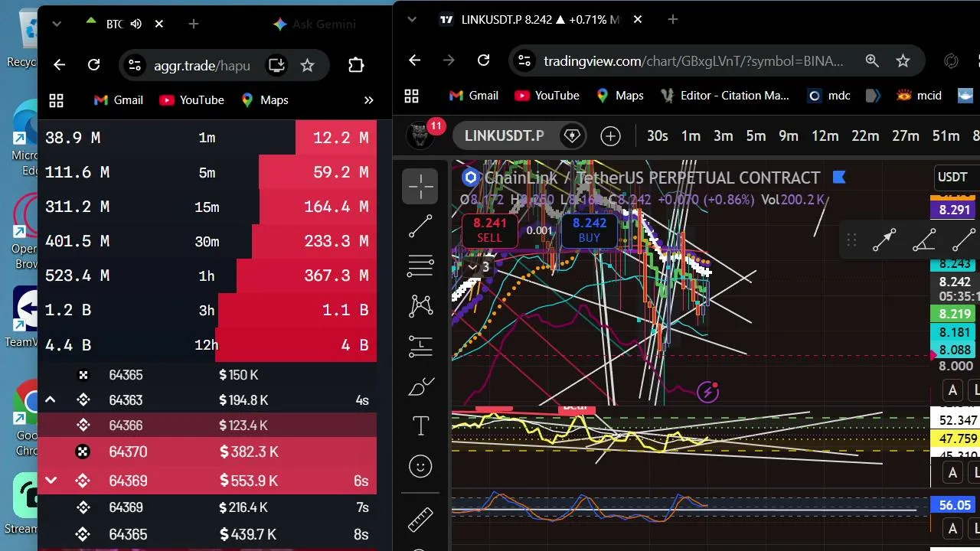Select the 30s timeframe

[658, 135]
